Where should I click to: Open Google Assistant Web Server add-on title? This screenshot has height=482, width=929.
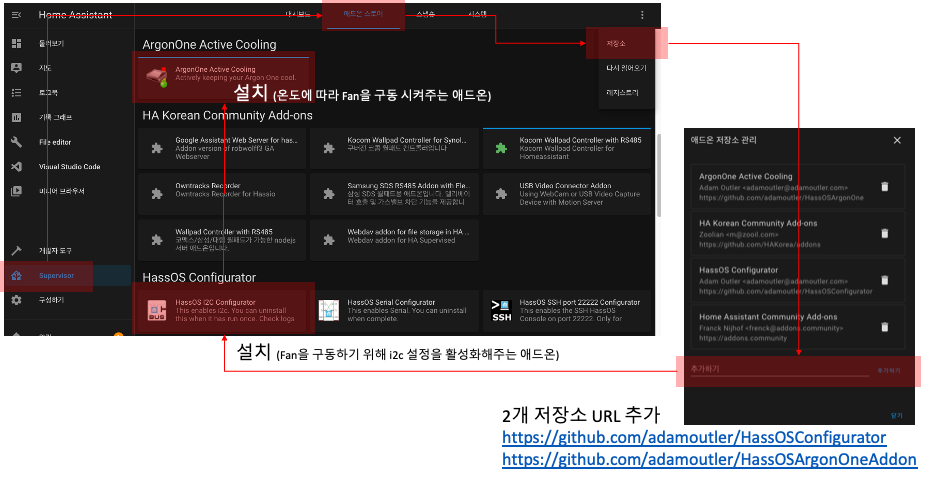point(236,140)
